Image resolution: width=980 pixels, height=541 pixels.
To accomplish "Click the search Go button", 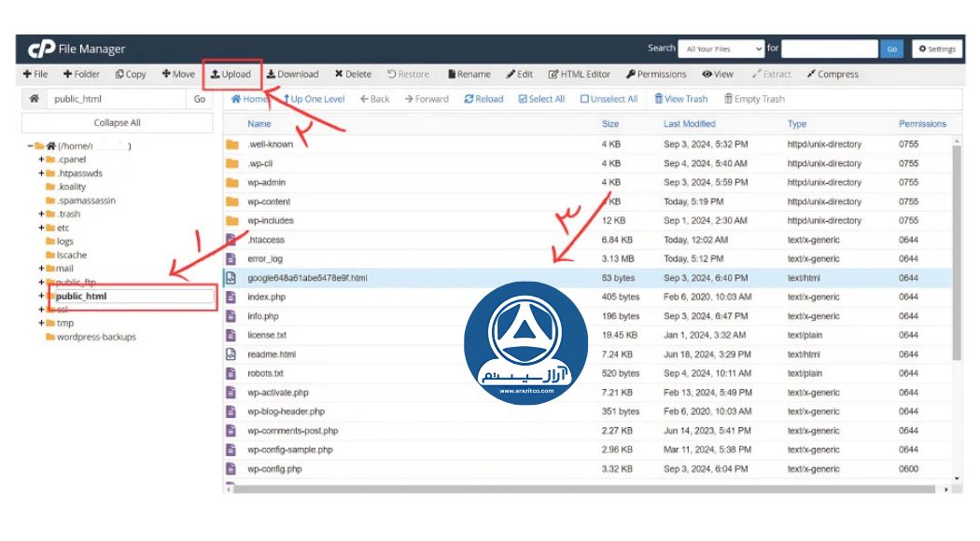I will click(x=892, y=49).
